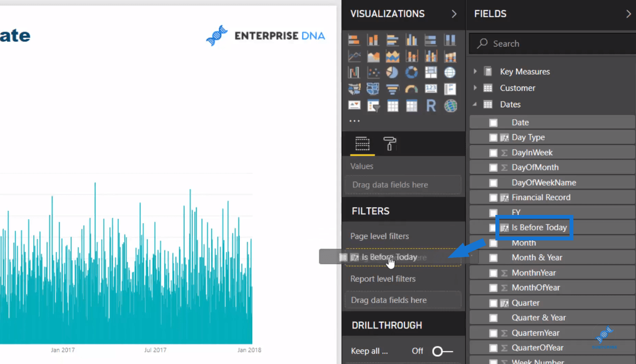Switch to the Fields well tab

tap(362, 143)
